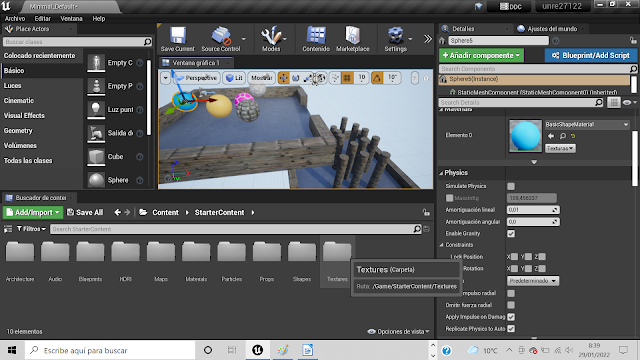The width and height of the screenshot is (640, 360).
Task: Expand the toolbar overflow chevrons
Action: (427, 39)
